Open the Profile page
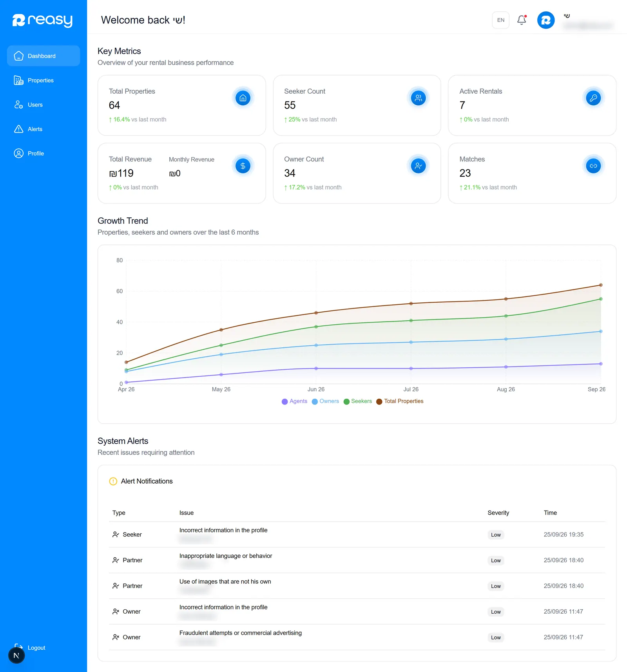Screen dimensions: 627x672 (x=43, y=153)
